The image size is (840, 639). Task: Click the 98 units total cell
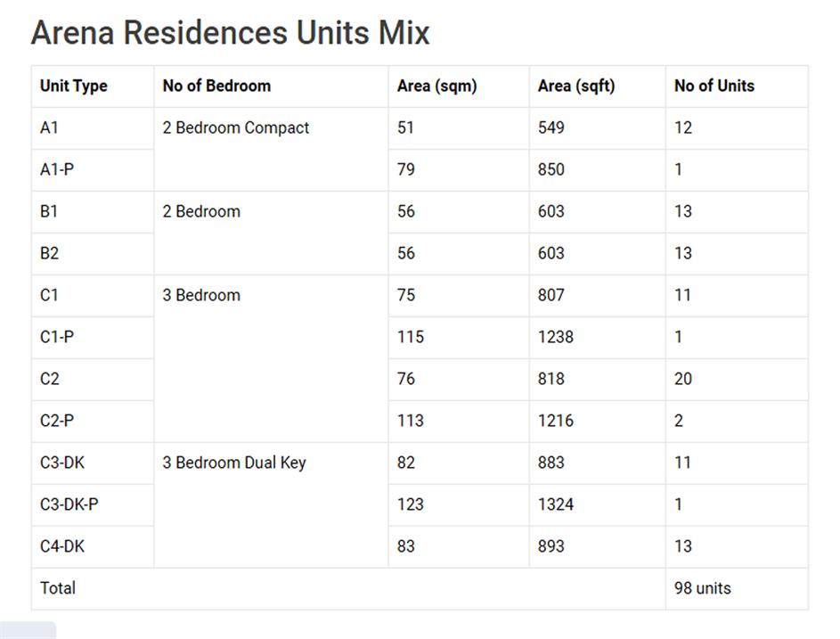click(x=702, y=588)
